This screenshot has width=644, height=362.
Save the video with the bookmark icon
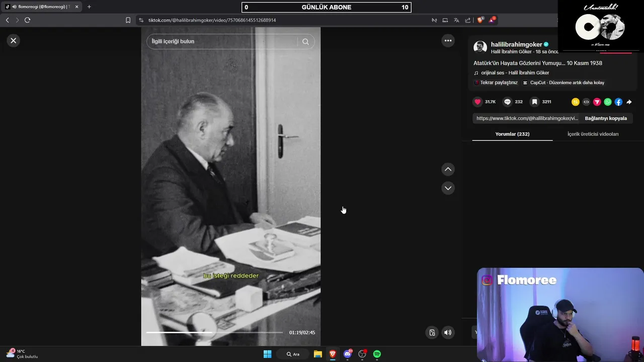coord(535,102)
